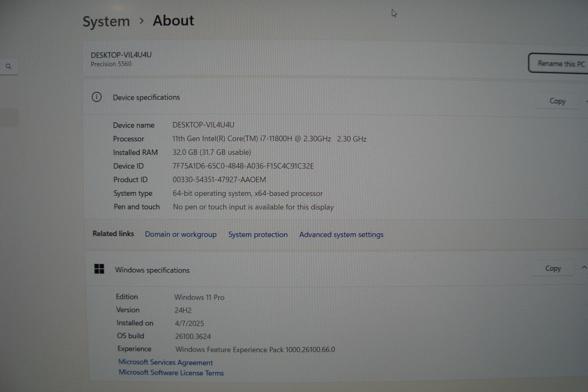Select the Installed RAM value 32.0 GB

tap(212, 152)
